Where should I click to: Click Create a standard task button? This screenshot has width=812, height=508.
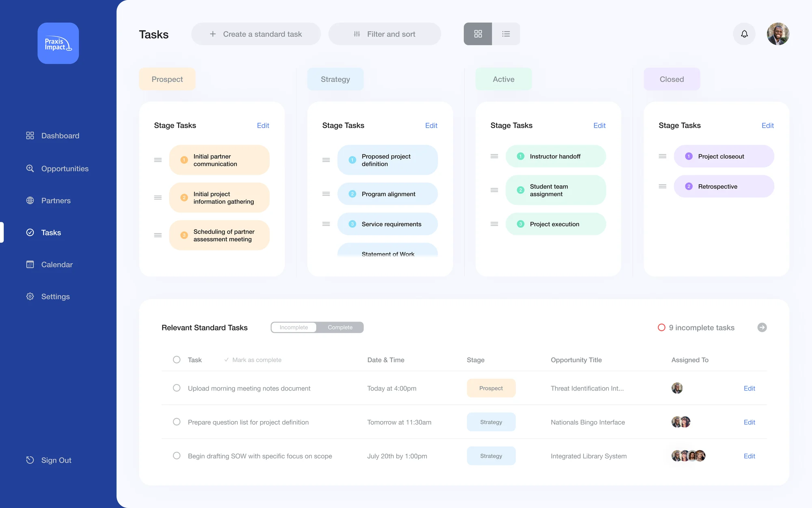tap(256, 34)
